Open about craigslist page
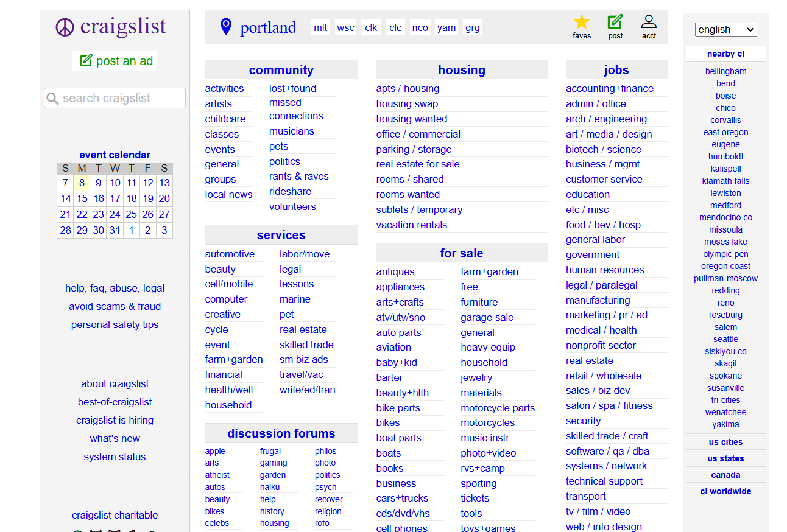 [x=115, y=384]
